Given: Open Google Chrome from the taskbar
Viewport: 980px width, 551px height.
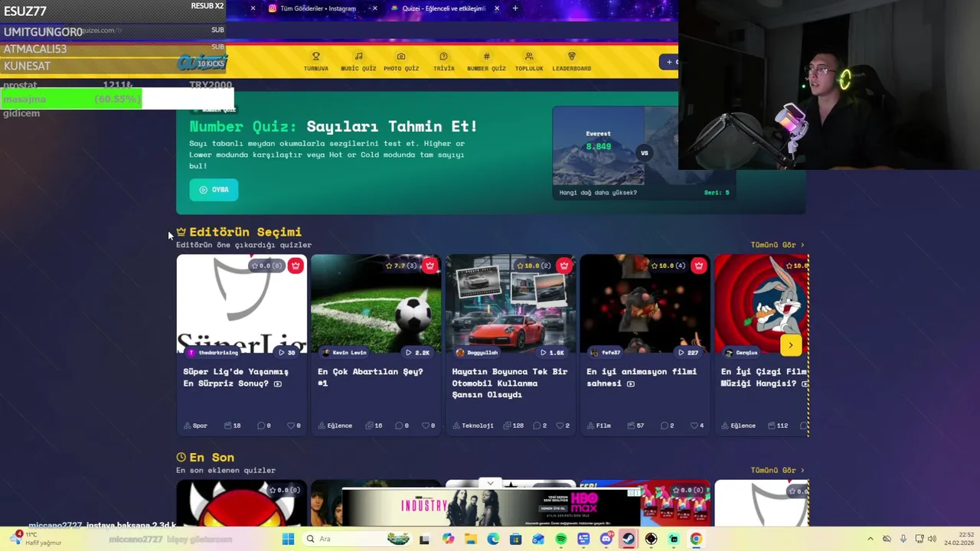Looking at the screenshot, I should (x=696, y=539).
